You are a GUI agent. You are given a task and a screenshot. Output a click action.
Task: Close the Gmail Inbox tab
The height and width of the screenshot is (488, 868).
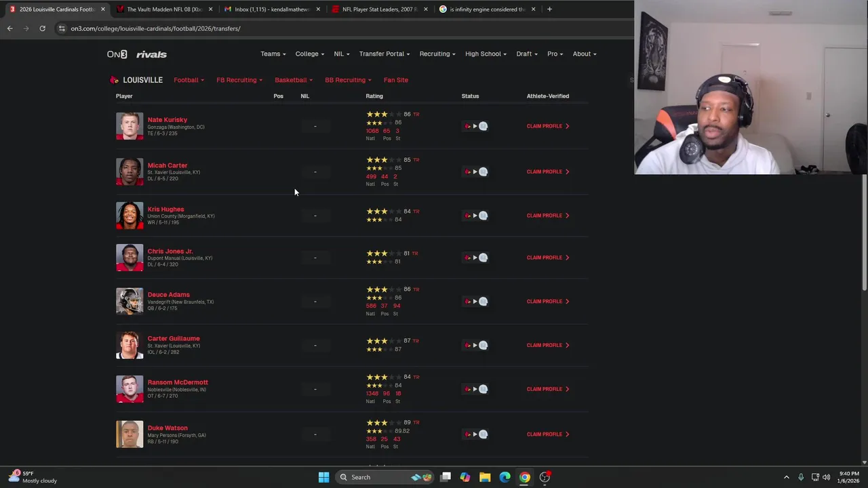click(318, 9)
